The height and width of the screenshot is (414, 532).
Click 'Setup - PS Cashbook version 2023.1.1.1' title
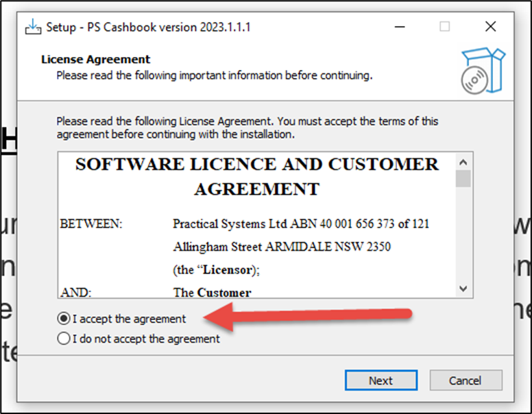click(148, 27)
